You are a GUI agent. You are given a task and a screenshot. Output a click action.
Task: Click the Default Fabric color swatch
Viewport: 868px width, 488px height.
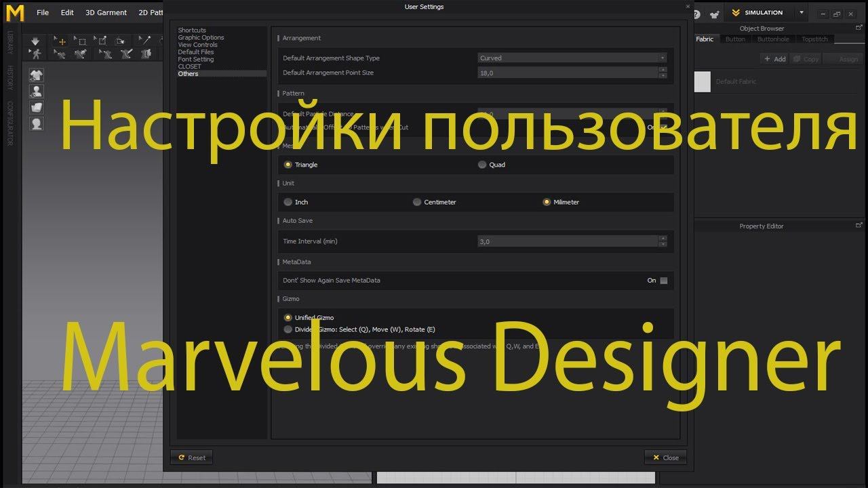point(703,82)
